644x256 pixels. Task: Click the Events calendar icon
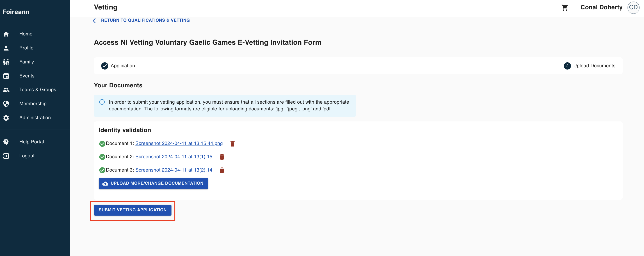pos(6,76)
